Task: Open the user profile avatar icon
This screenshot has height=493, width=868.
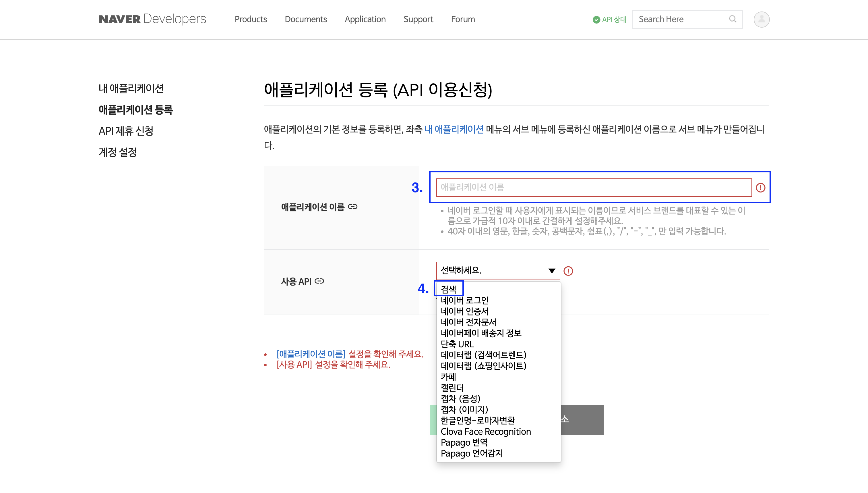Action: tap(762, 19)
